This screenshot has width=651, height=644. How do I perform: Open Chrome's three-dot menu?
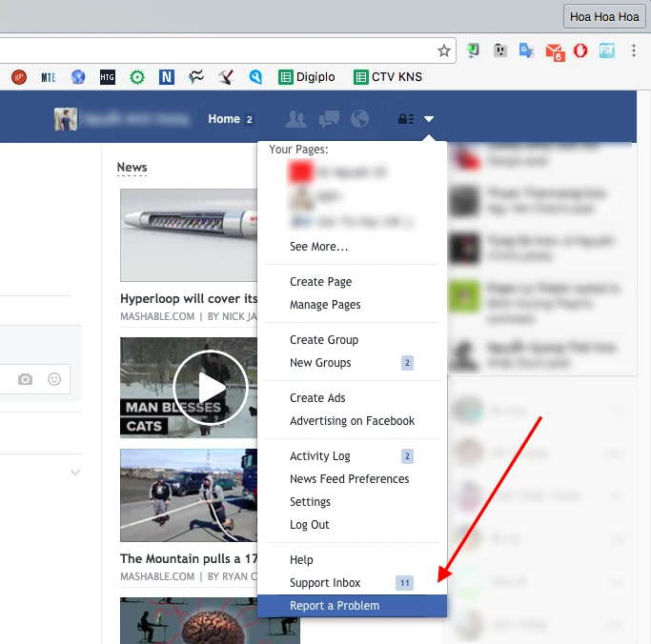(x=635, y=50)
